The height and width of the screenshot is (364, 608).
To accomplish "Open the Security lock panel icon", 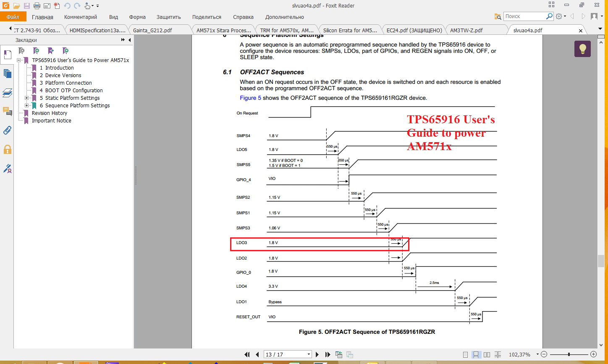I will coord(7,149).
